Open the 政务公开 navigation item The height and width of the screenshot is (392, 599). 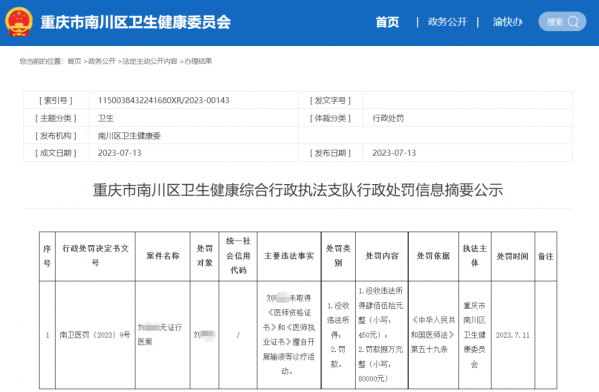(447, 22)
